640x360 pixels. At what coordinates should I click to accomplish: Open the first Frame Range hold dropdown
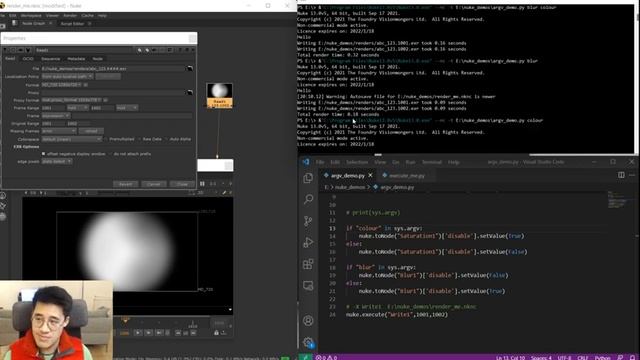(x=78, y=108)
